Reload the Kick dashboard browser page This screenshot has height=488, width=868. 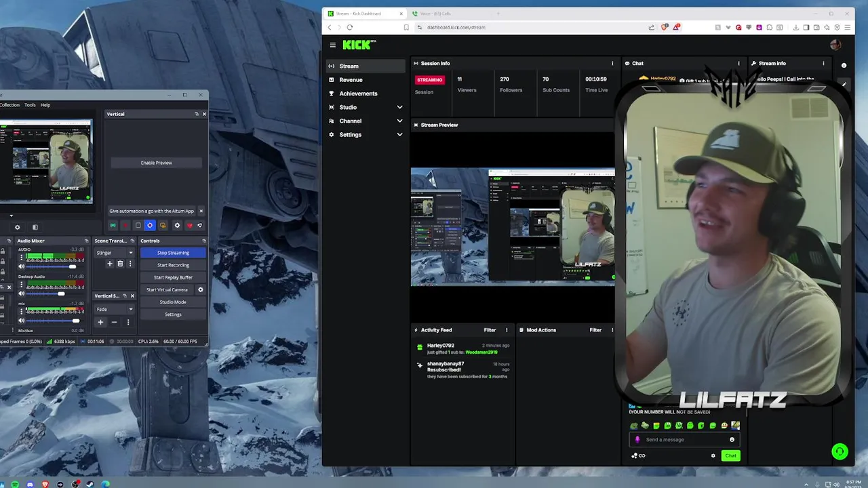[350, 27]
